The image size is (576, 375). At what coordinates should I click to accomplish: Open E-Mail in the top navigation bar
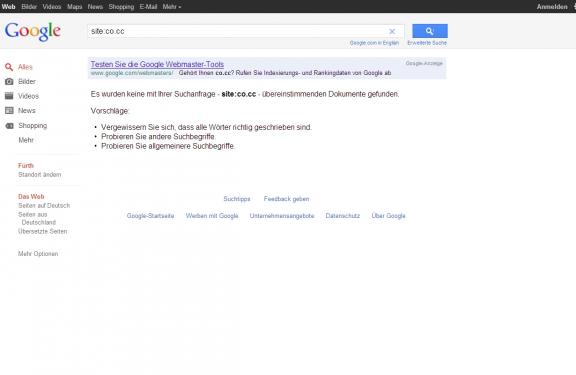148,7
